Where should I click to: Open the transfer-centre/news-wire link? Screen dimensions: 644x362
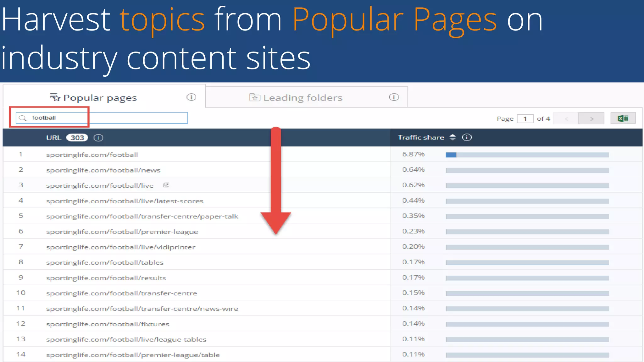[142, 309]
